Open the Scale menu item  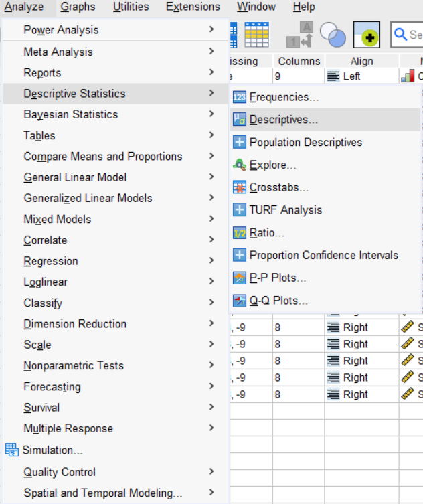click(x=115, y=345)
